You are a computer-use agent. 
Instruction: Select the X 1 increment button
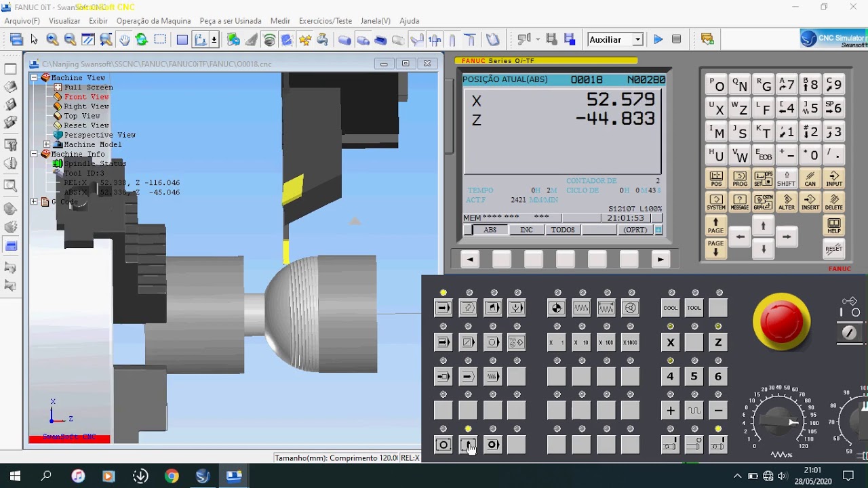557,342
